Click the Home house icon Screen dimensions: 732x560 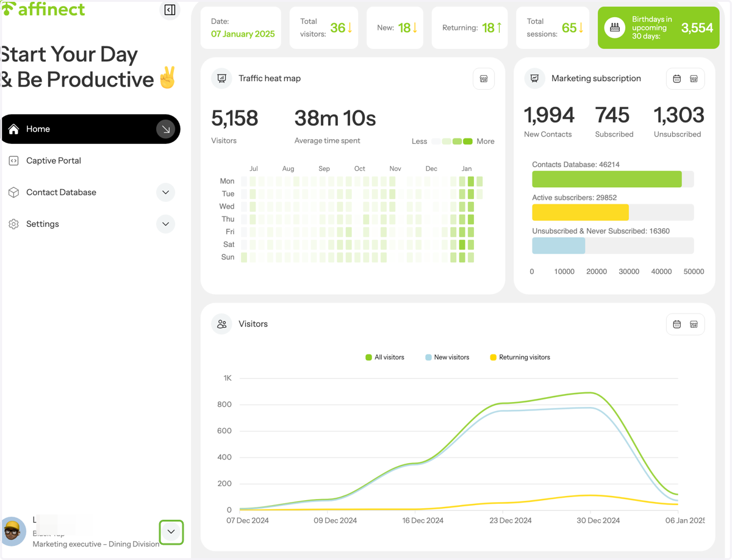[13, 129]
